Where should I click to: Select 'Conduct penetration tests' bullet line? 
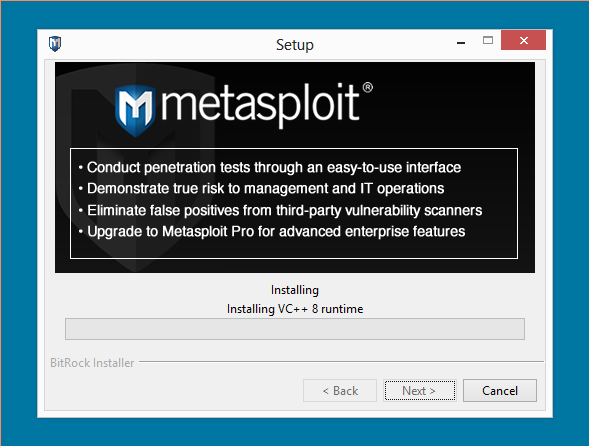270,168
